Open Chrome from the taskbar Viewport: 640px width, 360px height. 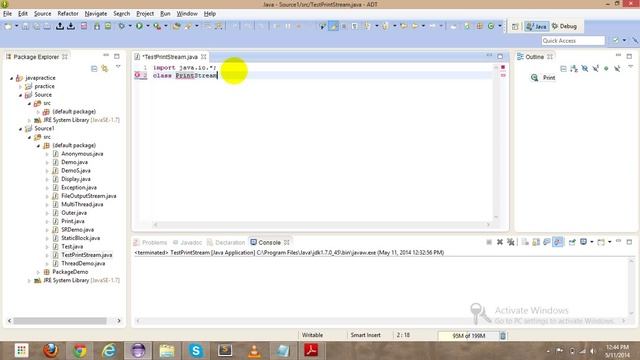coord(80,351)
